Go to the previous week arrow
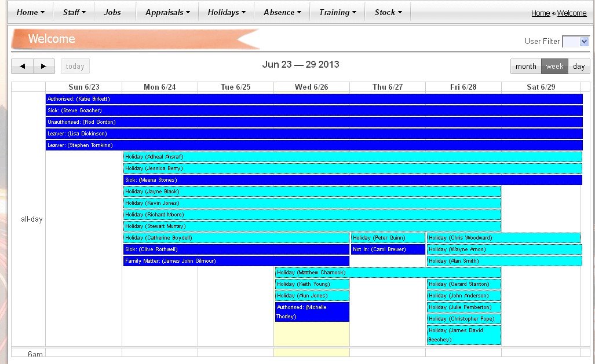Viewport: 595px width, 364px height. 23,67
